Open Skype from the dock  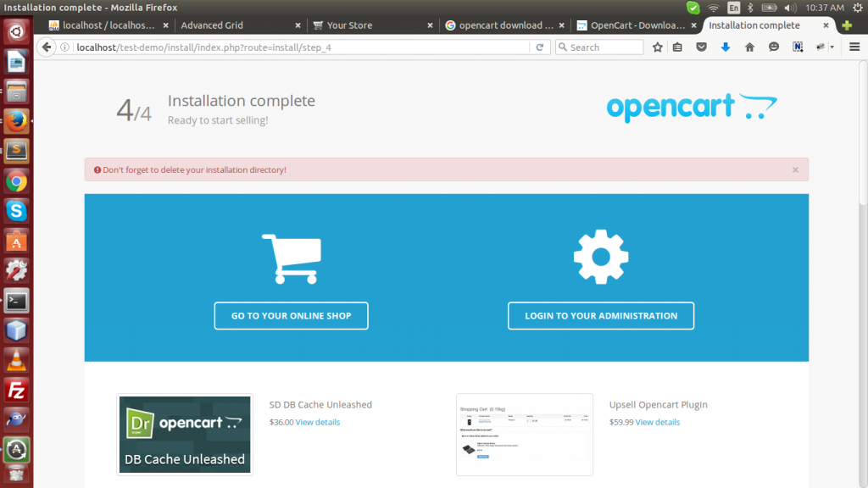(16, 211)
